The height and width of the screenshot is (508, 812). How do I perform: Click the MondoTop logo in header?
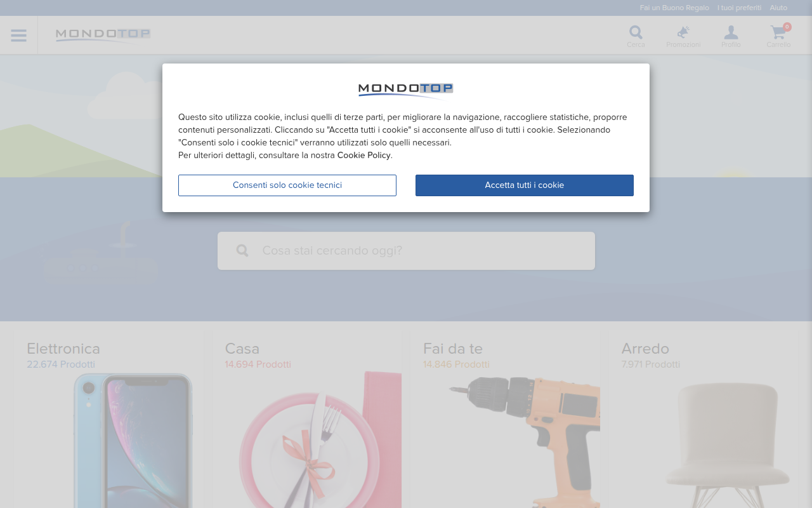pyautogui.click(x=103, y=35)
